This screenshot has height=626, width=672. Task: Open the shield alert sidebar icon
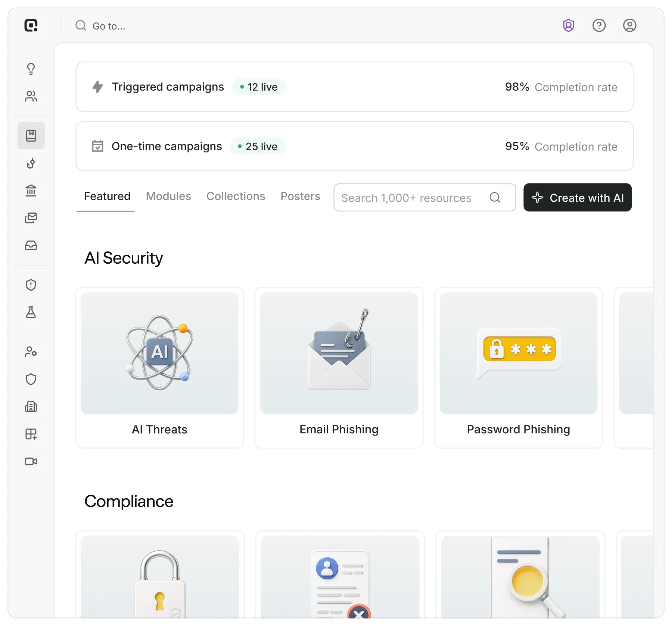(31, 285)
